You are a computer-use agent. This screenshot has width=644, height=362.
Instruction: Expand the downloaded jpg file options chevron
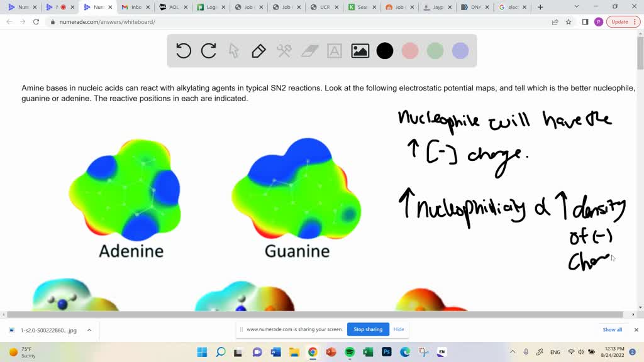89,330
